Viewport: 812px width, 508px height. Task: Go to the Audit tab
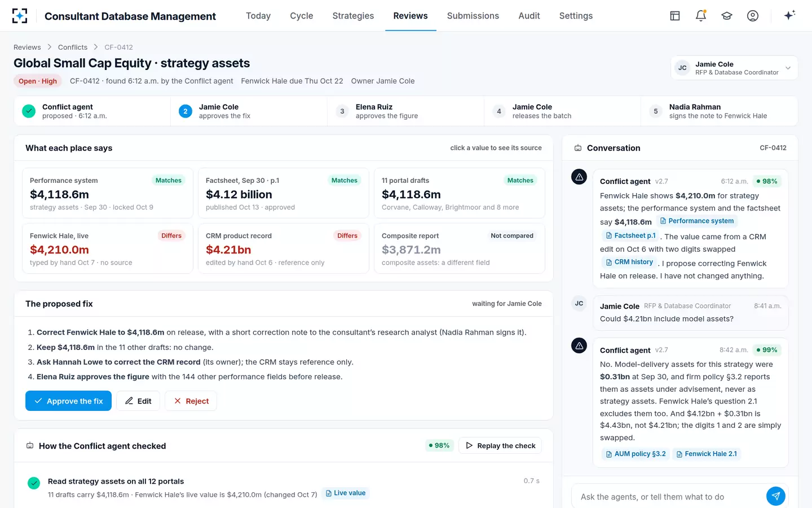point(529,16)
